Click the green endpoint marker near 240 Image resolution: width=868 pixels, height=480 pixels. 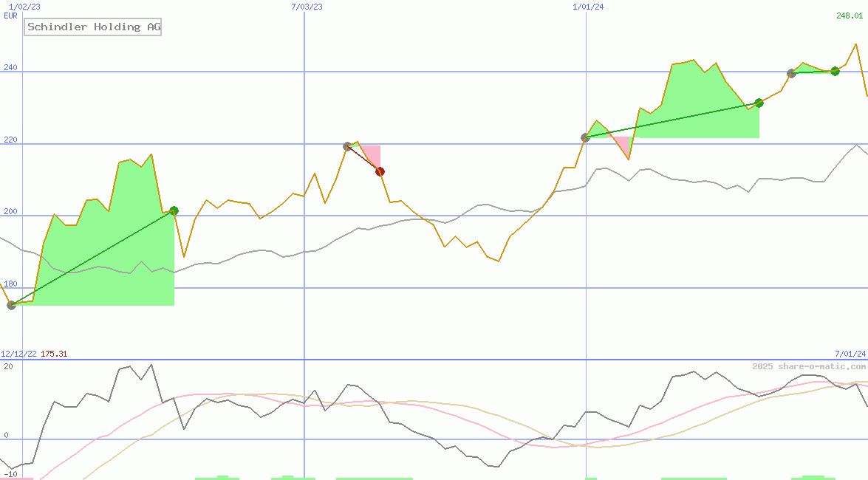coord(835,72)
